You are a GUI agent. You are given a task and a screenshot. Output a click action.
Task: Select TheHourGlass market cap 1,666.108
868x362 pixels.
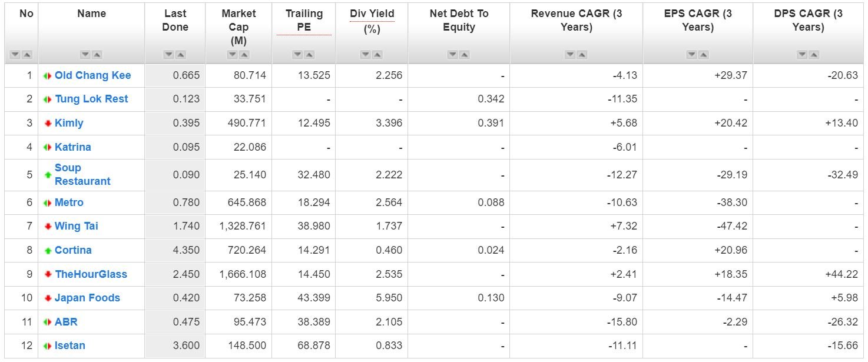point(242,274)
